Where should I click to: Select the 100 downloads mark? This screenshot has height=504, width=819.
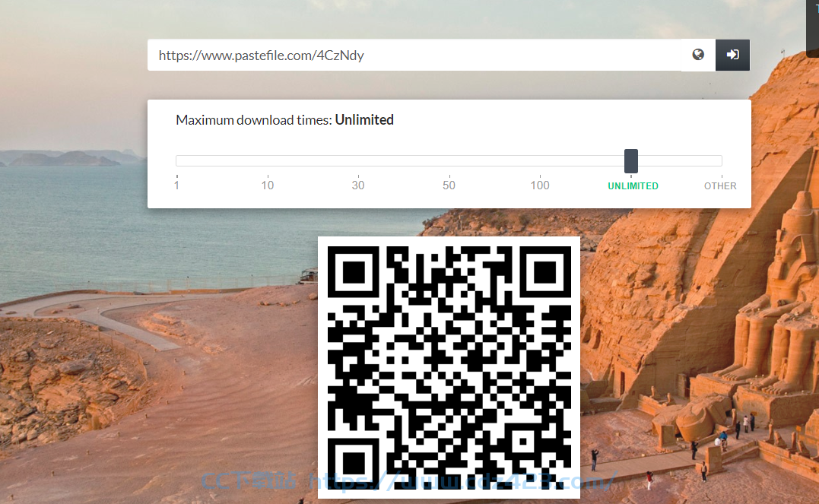540,185
